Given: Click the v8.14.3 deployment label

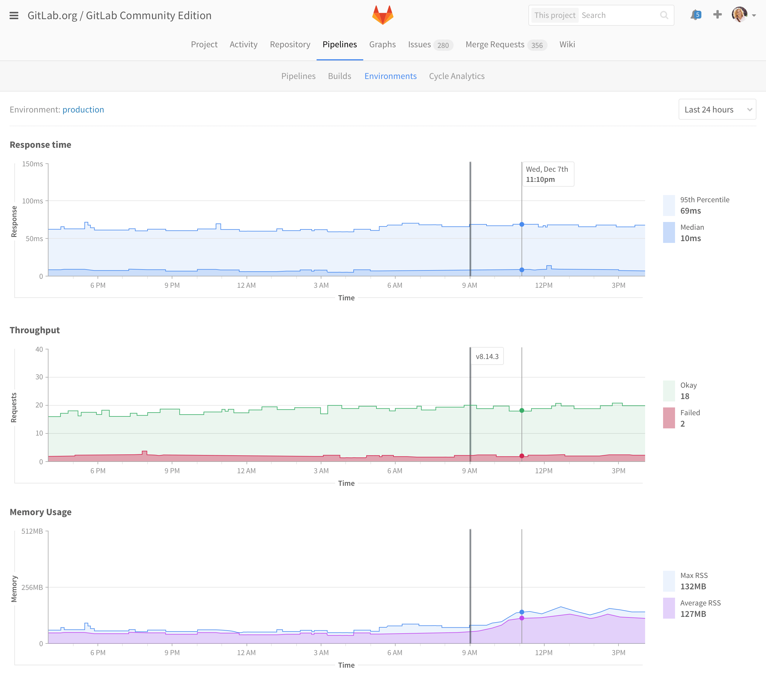Looking at the screenshot, I should (x=487, y=356).
